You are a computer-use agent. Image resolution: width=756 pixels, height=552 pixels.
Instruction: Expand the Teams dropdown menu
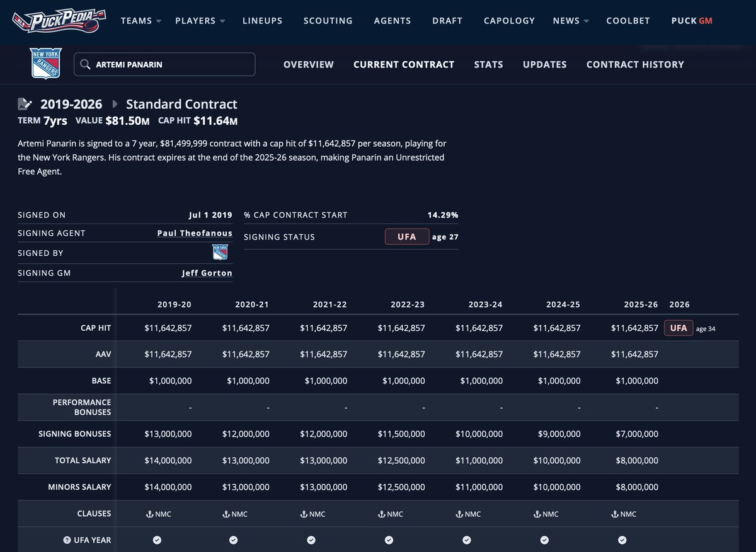click(x=141, y=21)
